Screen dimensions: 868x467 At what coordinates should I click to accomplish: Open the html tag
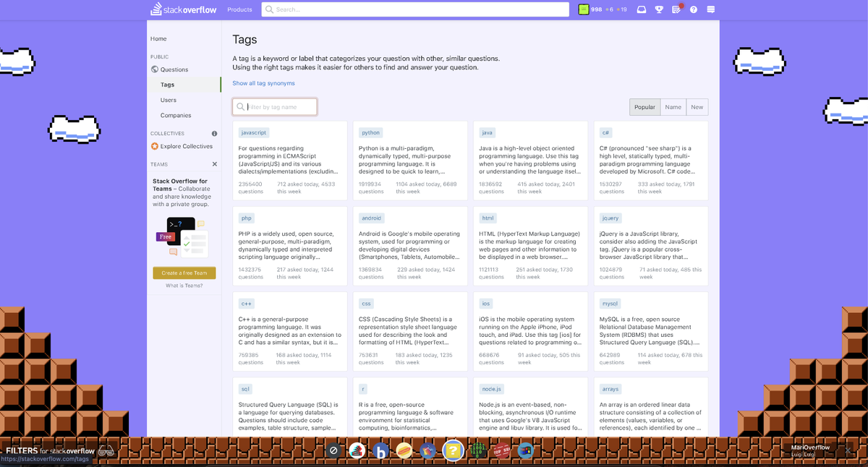(x=488, y=218)
